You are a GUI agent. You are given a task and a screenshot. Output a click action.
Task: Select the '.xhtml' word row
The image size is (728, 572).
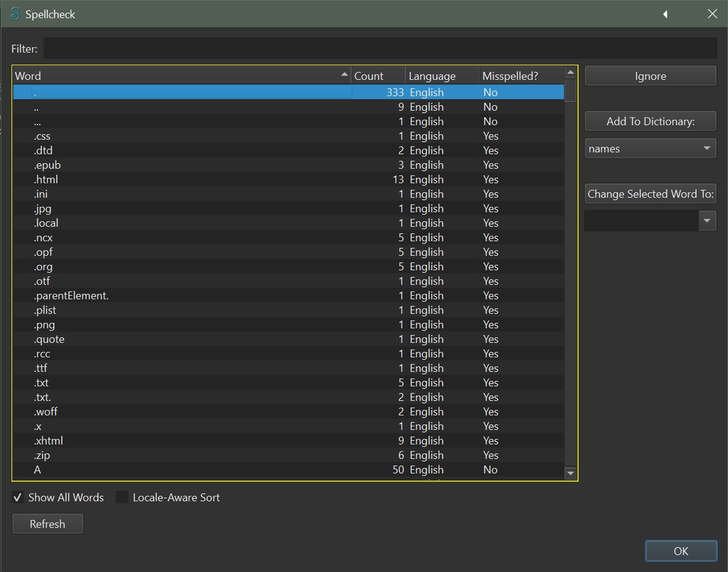pos(289,441)
